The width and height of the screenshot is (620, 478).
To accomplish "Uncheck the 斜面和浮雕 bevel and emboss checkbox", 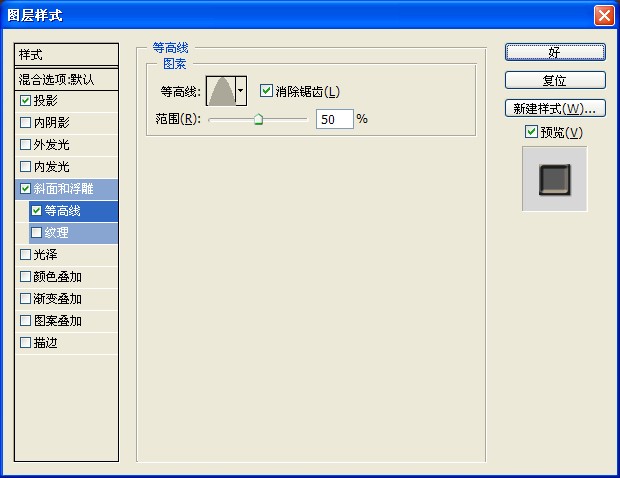I will pos(25,188).
